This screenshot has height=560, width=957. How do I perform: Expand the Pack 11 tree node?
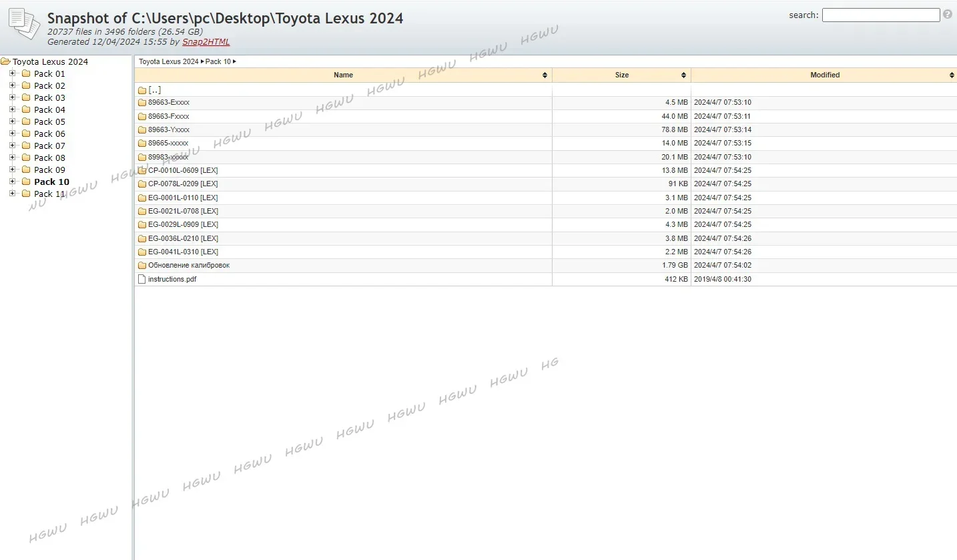12,194
